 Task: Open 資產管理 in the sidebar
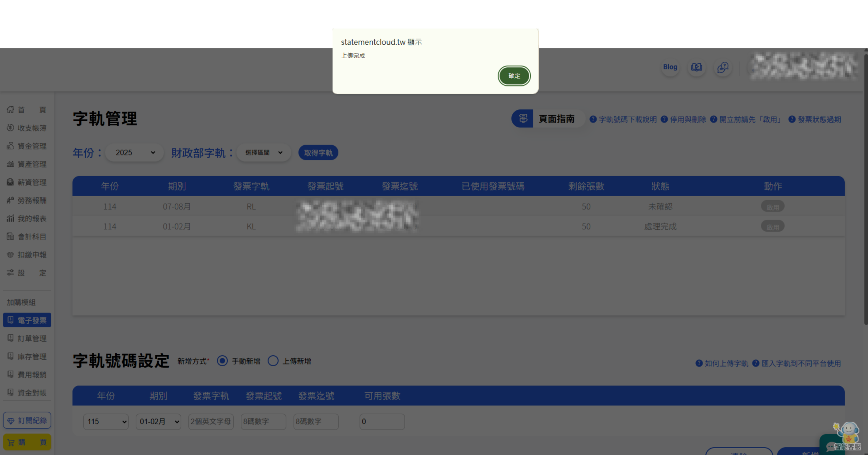[27, 164]
